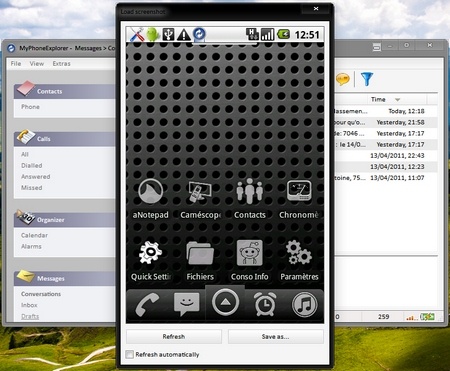Click the Android debug status icon
The height and width of the screenshot is (371, 450).
(x=153, y=34)
